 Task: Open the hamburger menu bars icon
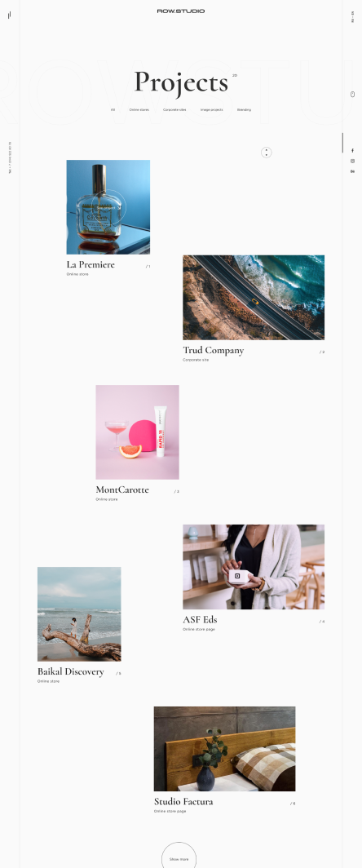pyautogui.click(x=10, y=15)
